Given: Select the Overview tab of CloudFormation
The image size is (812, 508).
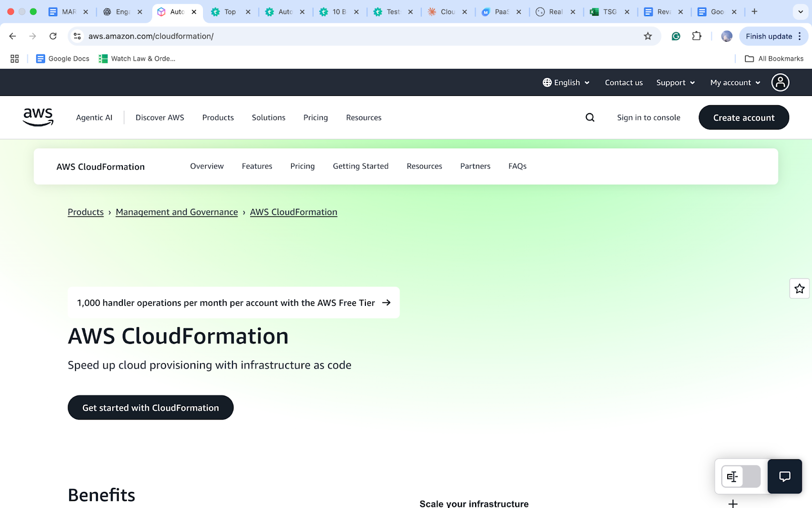Looking at the screenshot, I should pyautogui.click(x=207, y=166).
